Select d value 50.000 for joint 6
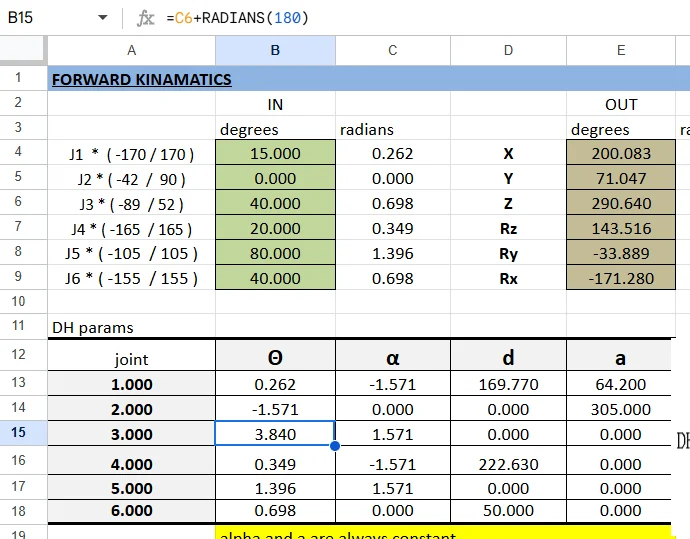 tap(508, 510)
